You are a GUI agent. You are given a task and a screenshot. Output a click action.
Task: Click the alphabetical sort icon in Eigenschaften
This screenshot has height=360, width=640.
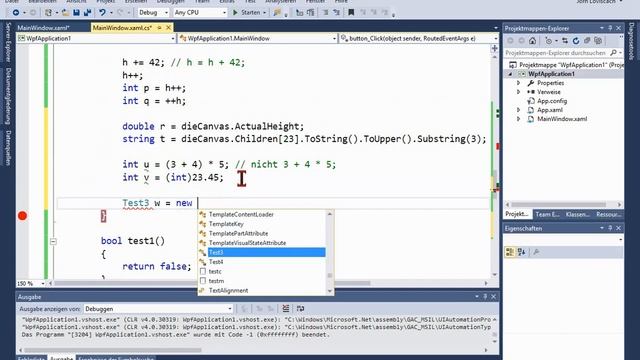pyautogui.click(x=522, y=252)
